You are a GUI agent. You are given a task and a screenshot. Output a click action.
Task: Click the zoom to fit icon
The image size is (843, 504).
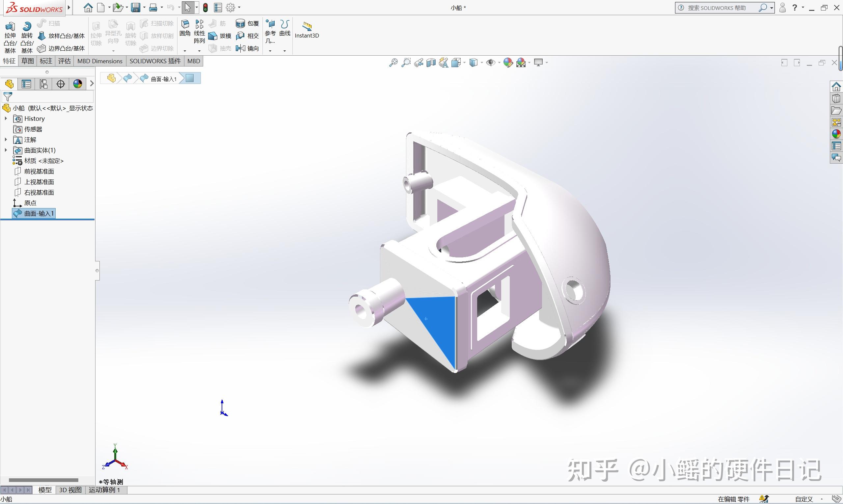coord(393,63)
